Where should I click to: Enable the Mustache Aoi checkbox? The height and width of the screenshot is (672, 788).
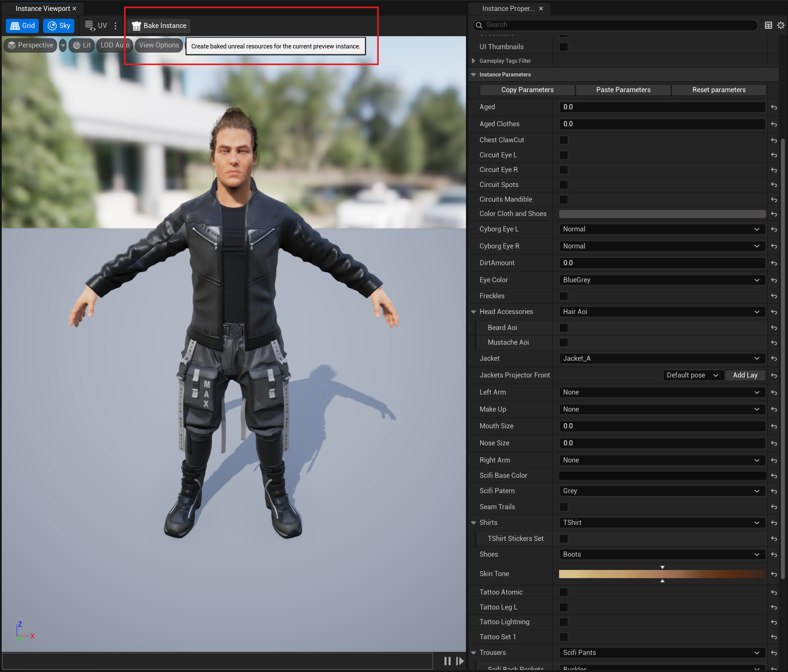pyautogui.click(x=564, y=342)
